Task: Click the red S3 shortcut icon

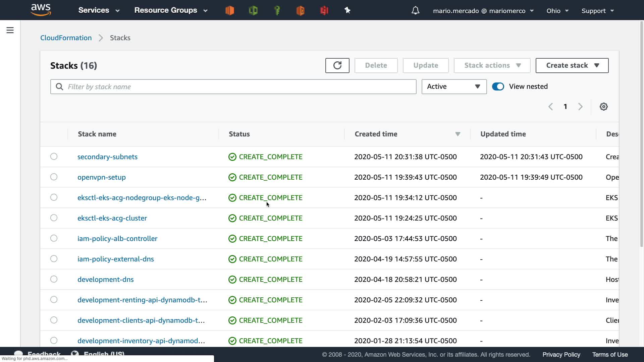Action: (324, 11)
